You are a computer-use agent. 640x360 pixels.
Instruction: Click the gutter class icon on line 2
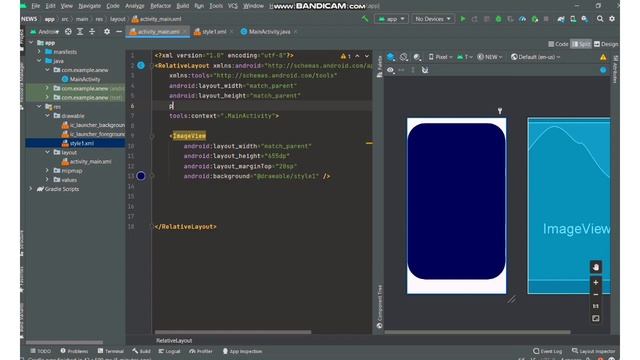141,65
